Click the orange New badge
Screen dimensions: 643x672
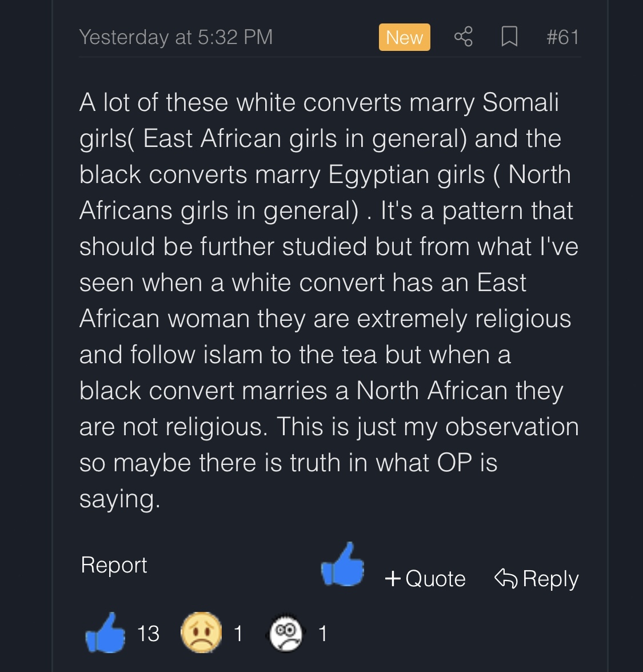click(x=404, y=37)
